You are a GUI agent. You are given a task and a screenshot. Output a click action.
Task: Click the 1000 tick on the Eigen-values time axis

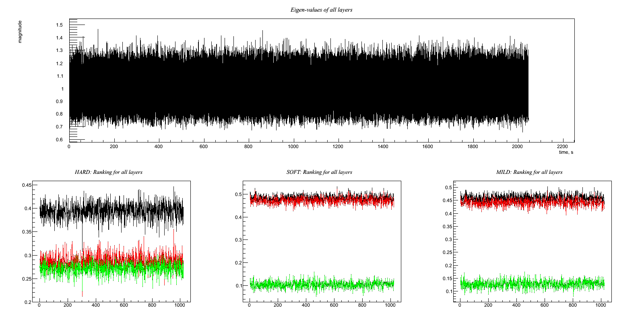tap(293, 147)
